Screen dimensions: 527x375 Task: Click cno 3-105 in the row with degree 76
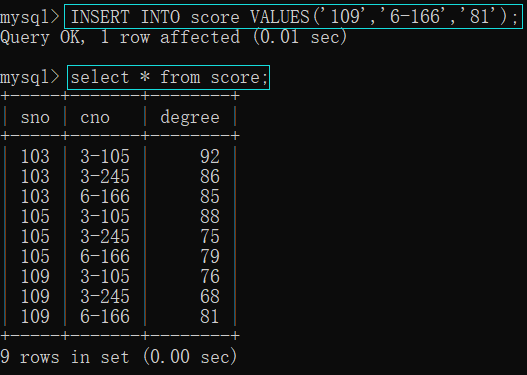click(105, 276)
